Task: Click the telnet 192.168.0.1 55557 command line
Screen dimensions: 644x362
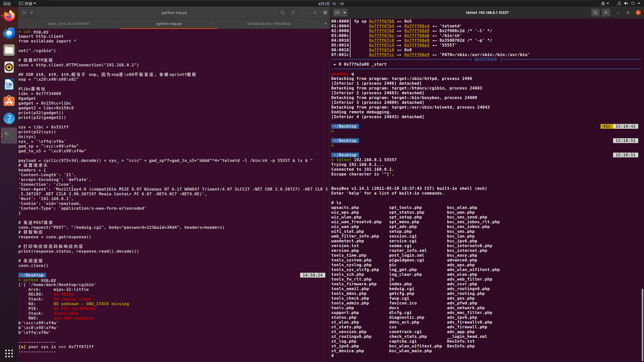Action: pyautogui.click(x=366, y=160)
